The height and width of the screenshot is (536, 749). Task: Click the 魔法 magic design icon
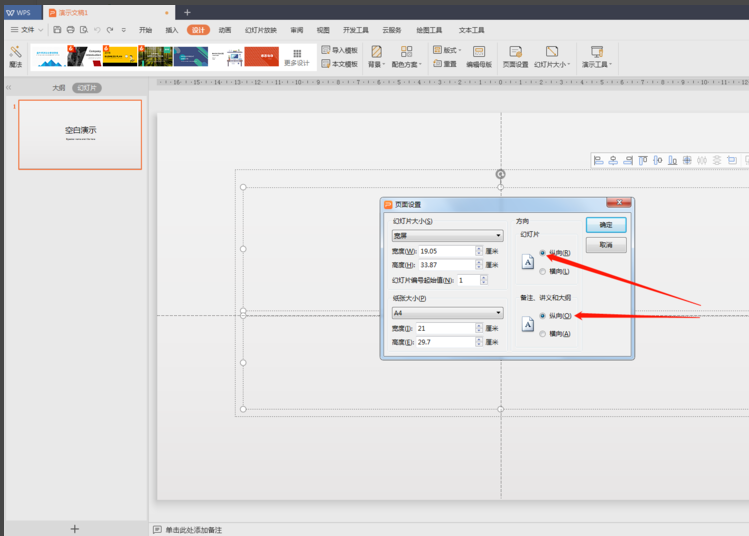coord(15,56)
